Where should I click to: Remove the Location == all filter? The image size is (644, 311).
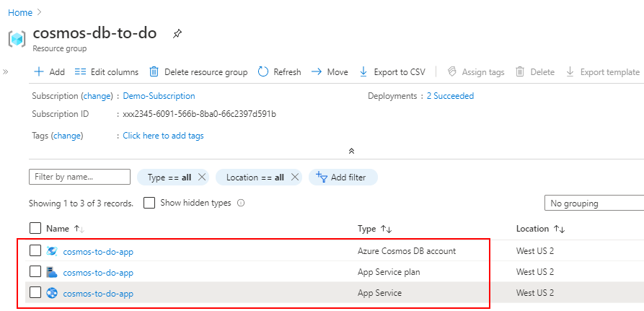295,177
